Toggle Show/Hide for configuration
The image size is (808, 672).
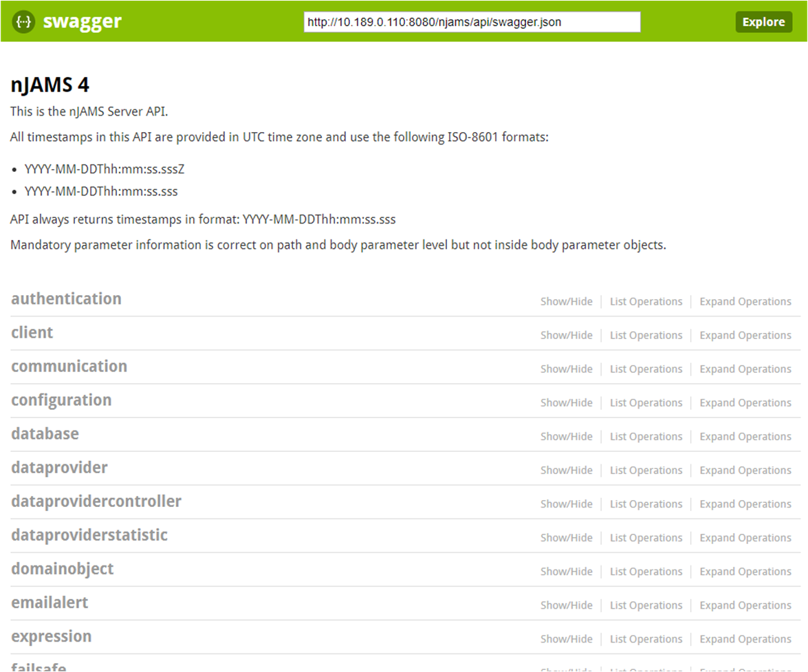click(567, 403)
